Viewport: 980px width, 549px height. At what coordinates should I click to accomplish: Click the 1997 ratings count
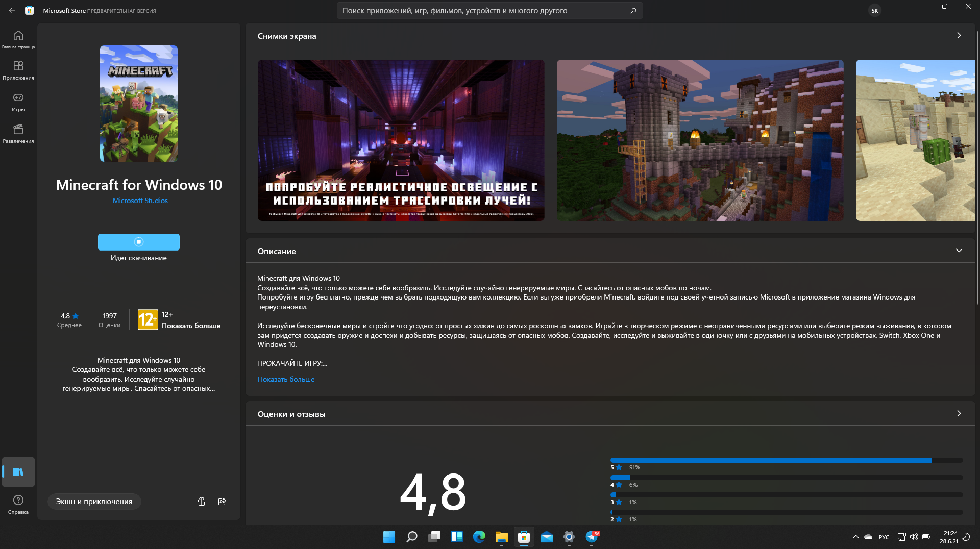coord(109,320)
